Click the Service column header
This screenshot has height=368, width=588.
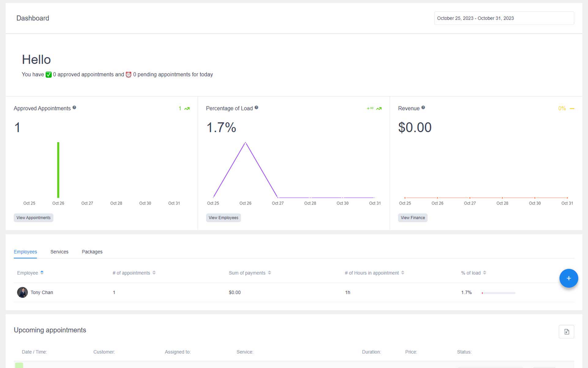pos(245,352)
